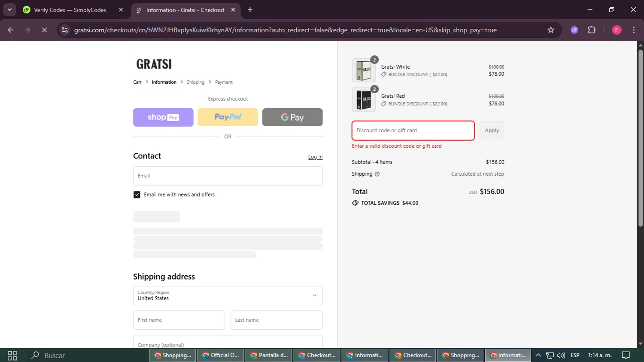Switch to Pantalla d... taskbar window
This screenshot has height=362, width=644.
(x=269, y=355)
